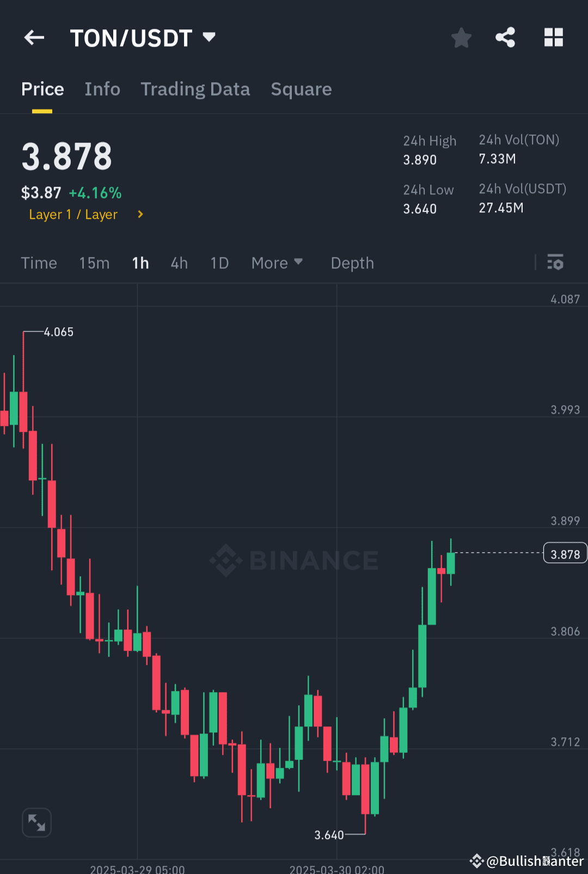
Task: Switch to the Trading Data tab
Action: point(195,89)
